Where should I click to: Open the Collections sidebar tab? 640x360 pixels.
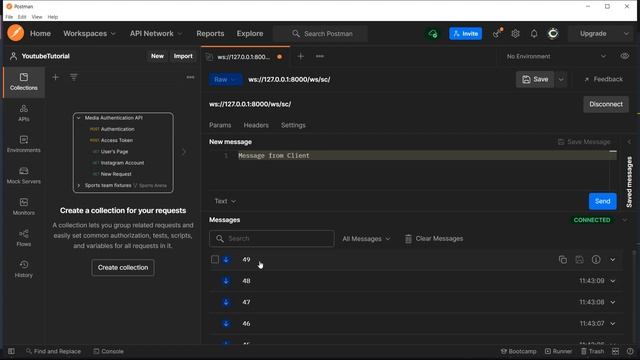point(24,82)
